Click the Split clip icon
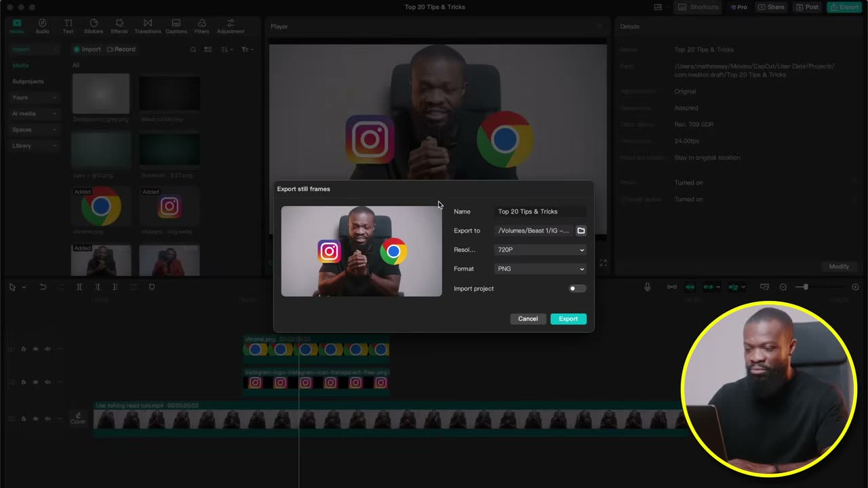This screenshot has width=868, height=488. pyautogui.click(x=79, y=287)
